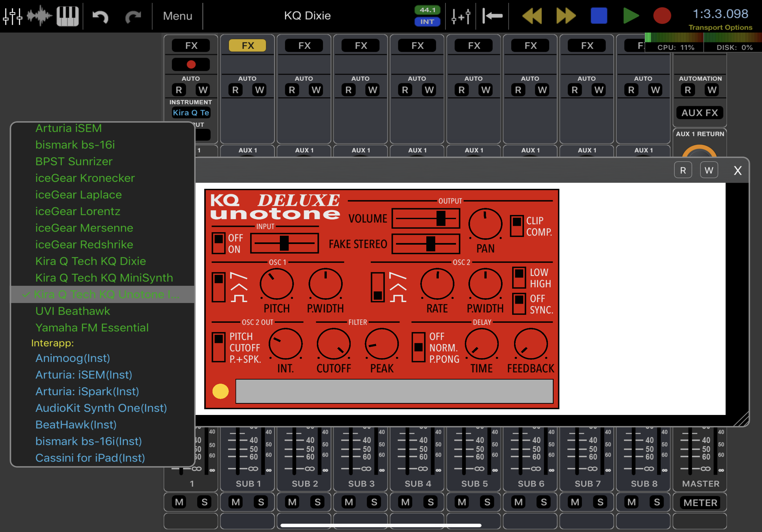762x532 pixels.
Task: Enable master AUTOMATION write W
Action: click(x=712, y=90)
